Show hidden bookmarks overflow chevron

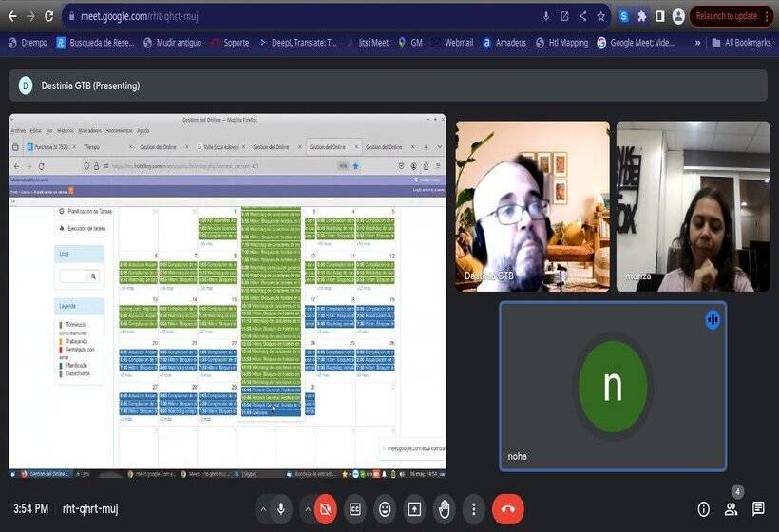click(698, 43)
